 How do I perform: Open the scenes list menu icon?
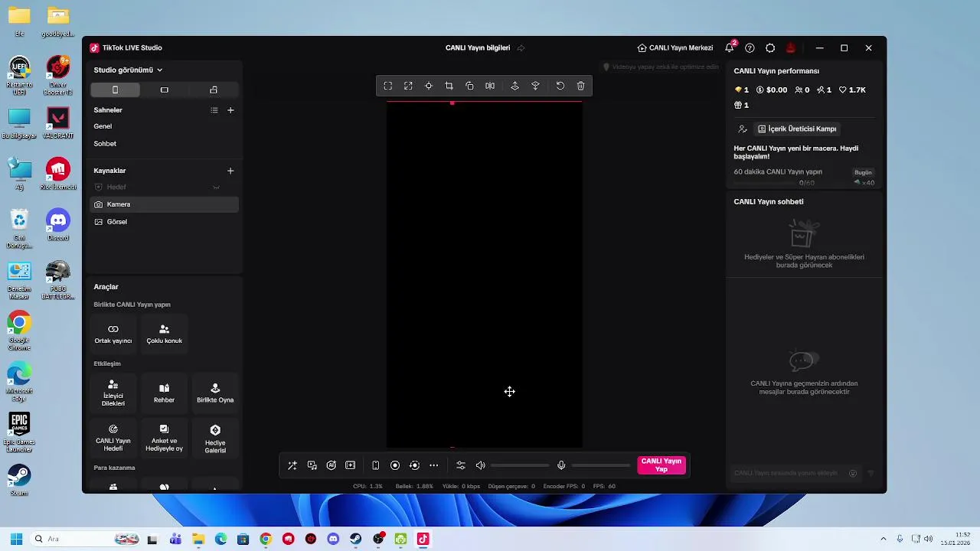[214, 110]
